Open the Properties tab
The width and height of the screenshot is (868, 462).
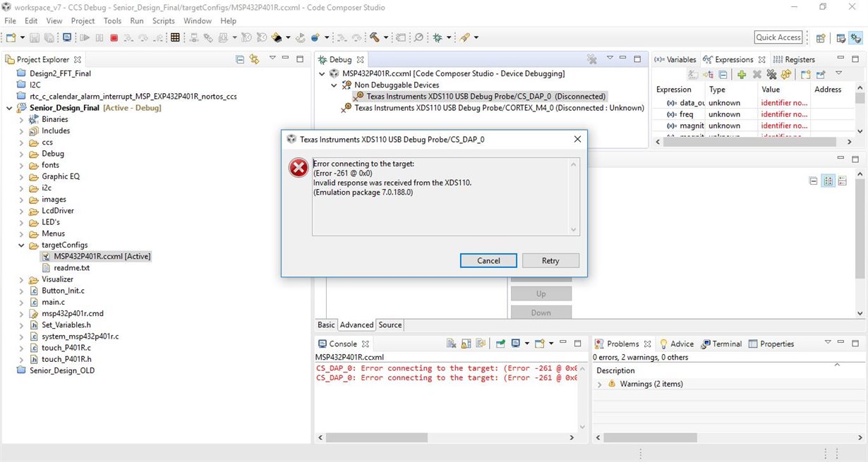(x=771, y=344)
